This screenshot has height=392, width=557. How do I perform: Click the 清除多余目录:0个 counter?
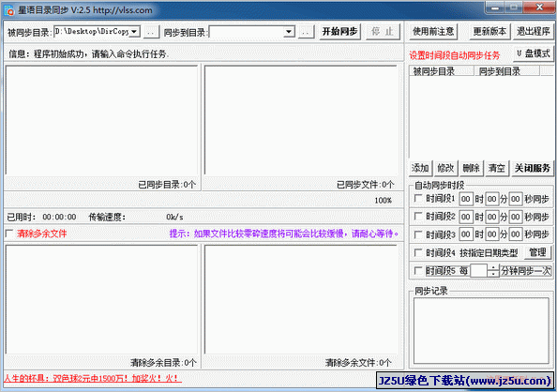[163, 363]
